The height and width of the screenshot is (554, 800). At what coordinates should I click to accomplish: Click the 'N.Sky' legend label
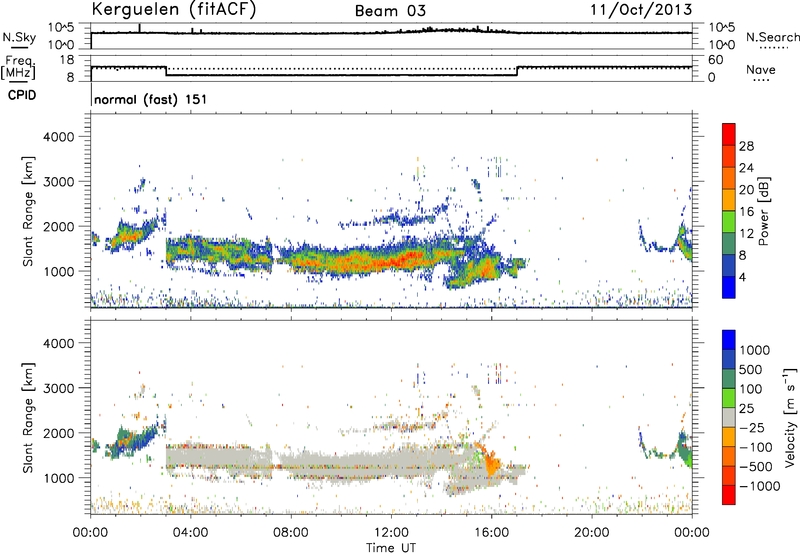(x=19, y=37)
